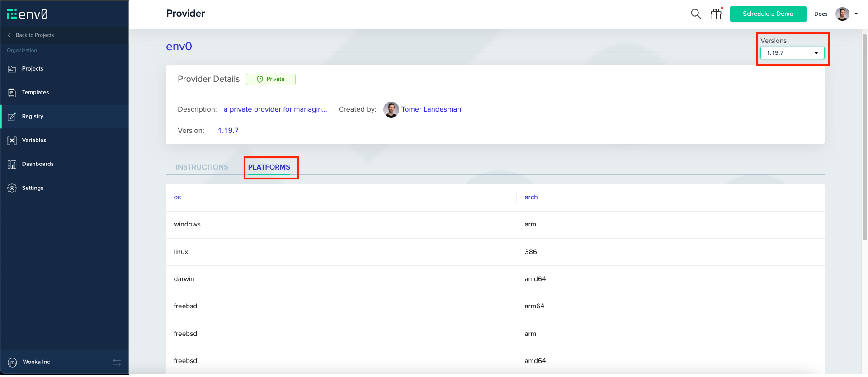
Task: Click the env0 logo in sidebar
Action: pyautogui.click(x=27, y=14)
